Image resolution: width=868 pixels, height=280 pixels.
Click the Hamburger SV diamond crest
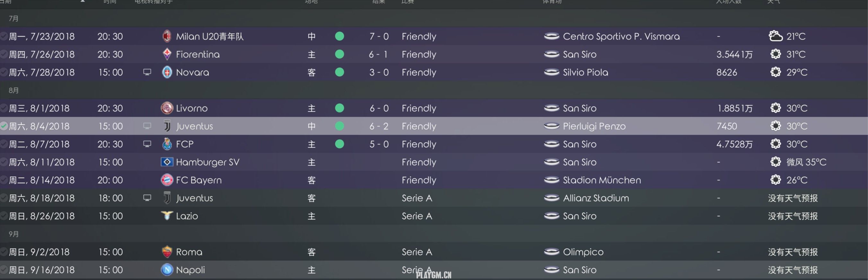click(x=167, y=162)
